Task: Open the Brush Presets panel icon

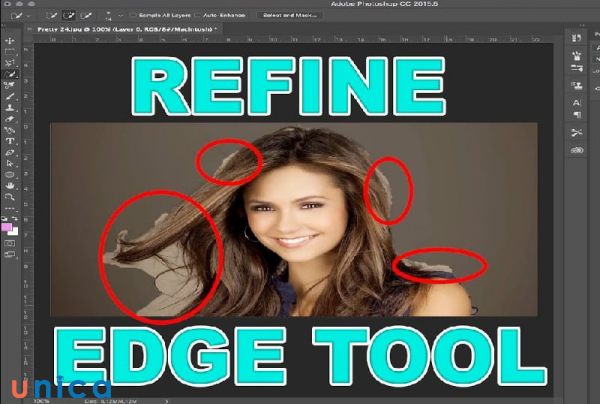Action: (577, 68)
